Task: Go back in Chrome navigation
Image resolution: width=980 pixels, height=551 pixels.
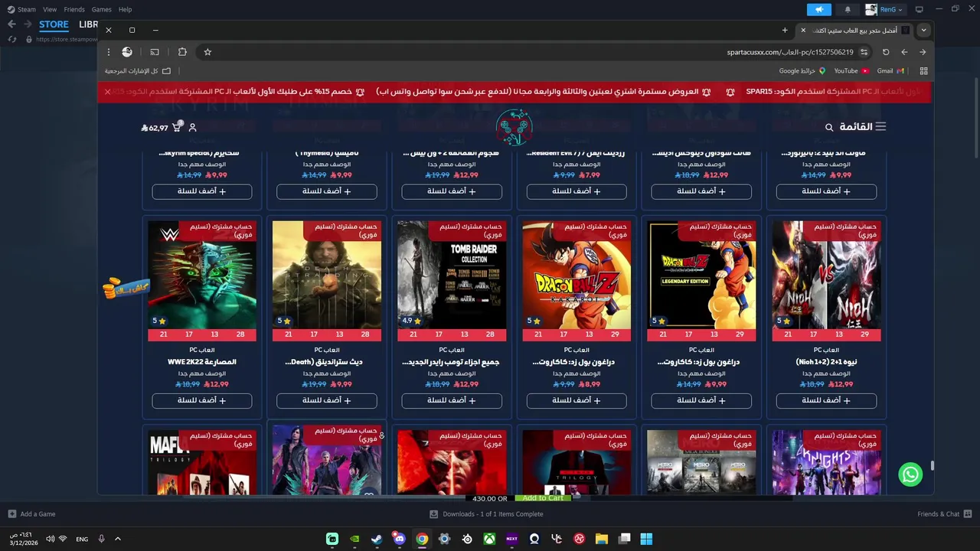Action: click(923, 52)
